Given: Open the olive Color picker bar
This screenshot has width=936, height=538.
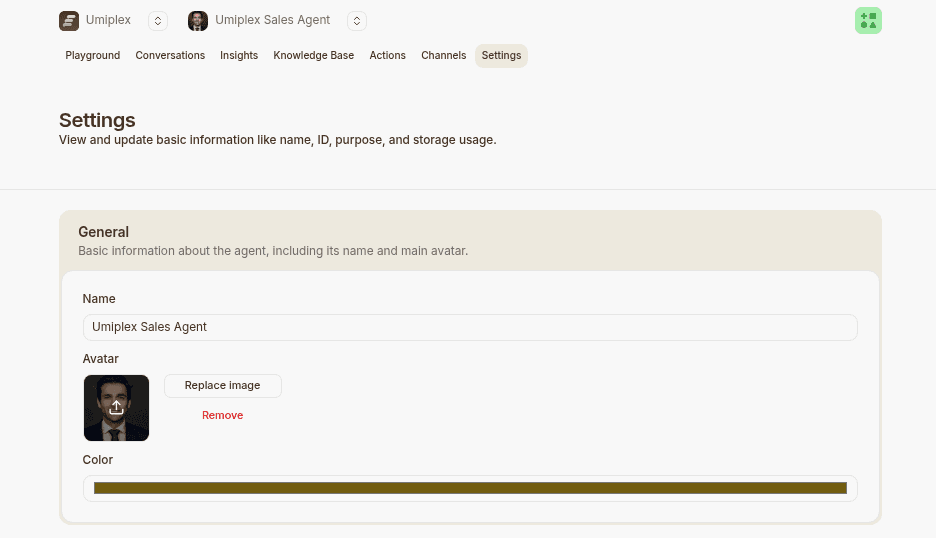Looking at the screenshot, I should click(470, 488).
